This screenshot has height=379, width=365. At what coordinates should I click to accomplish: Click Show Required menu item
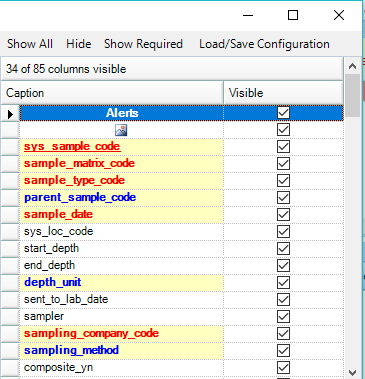(x=143, y=44)
